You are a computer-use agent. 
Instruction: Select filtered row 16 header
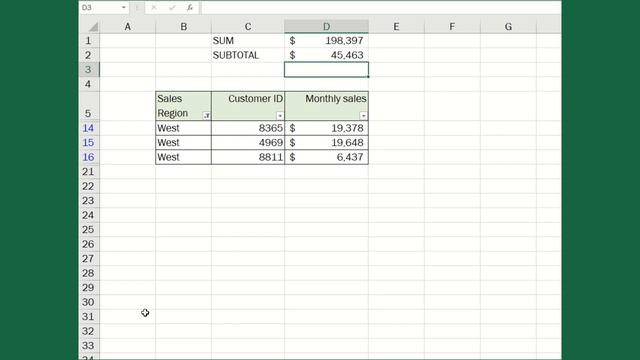pyautogui.click(x=89, y=157)
